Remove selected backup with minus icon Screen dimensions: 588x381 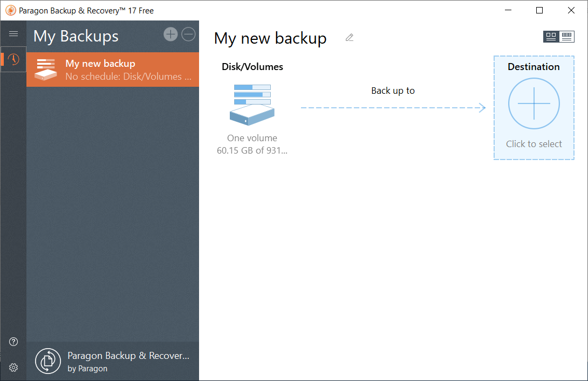188,34
